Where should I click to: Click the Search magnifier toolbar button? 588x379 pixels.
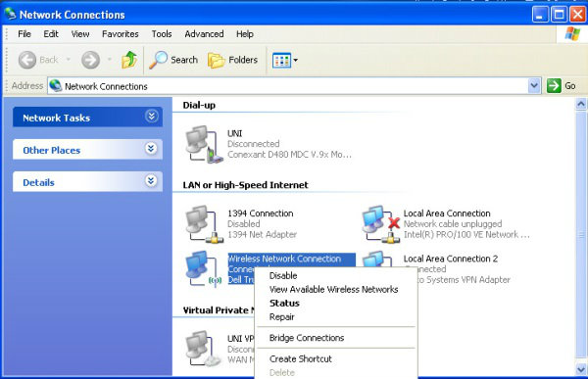pos(173,60)
